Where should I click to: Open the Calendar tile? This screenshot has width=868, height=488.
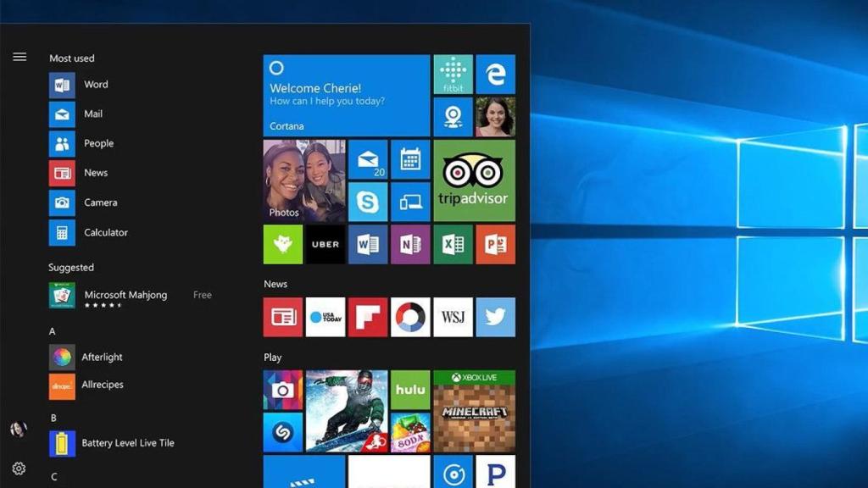coord(410,160)
